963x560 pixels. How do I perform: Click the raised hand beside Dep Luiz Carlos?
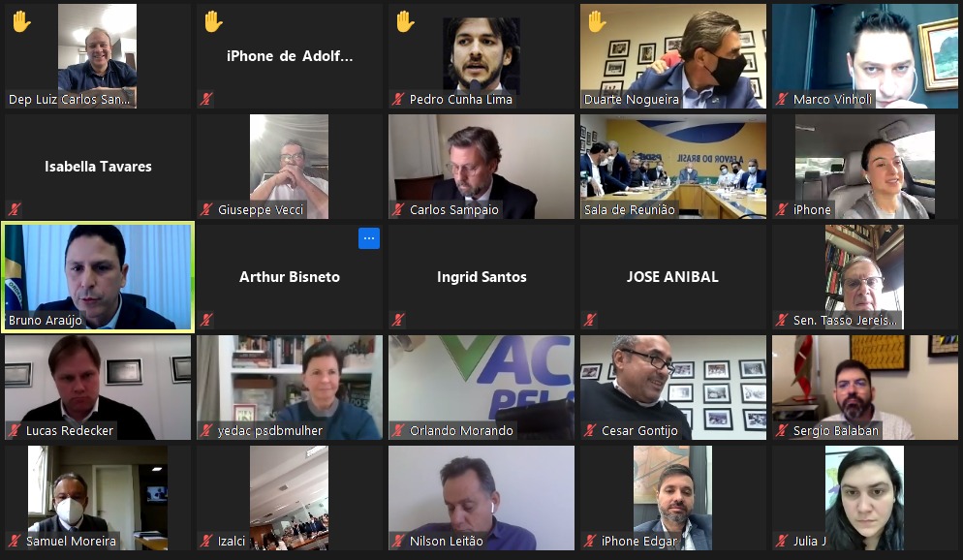click(21, 21)
